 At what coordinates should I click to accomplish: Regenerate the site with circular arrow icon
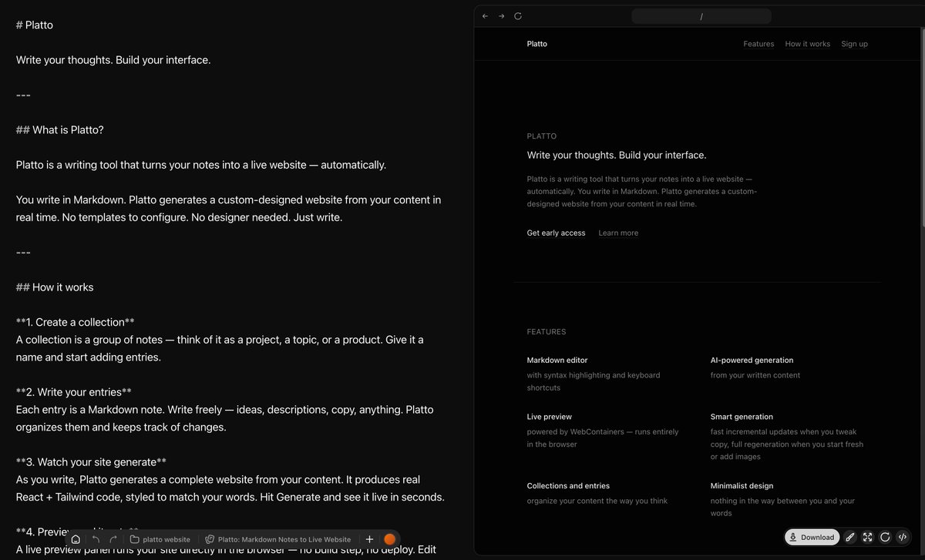coord(885,537)
